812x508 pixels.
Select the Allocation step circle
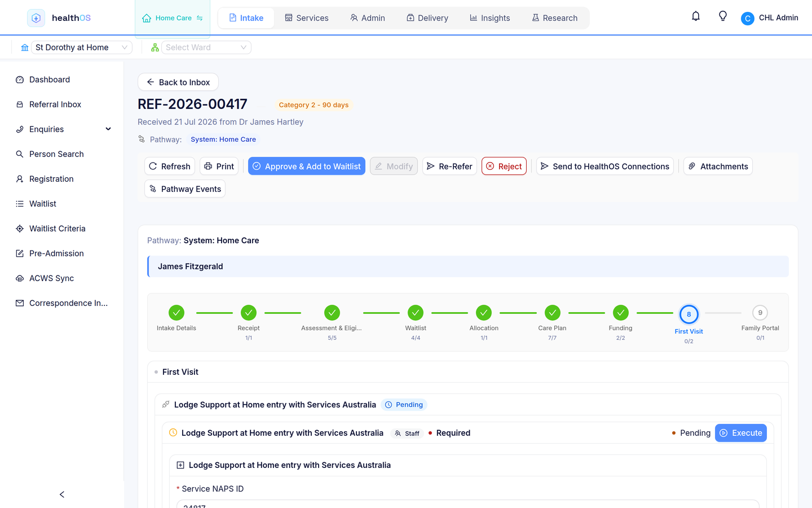(484, 312)
